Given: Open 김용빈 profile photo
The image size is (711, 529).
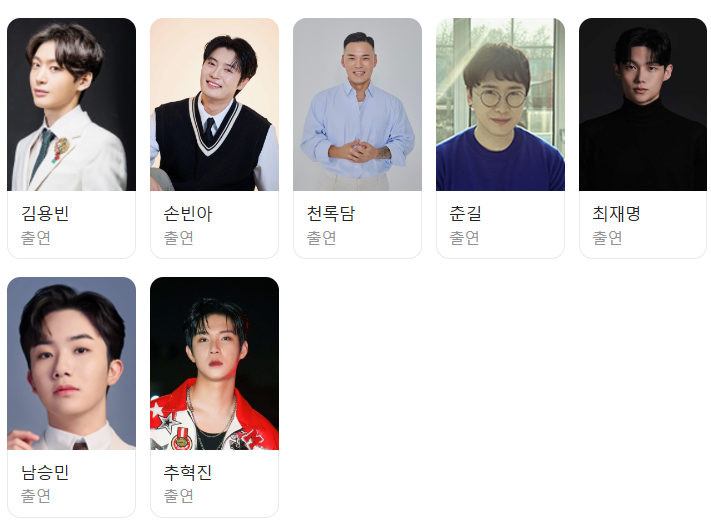Looking at the screenshot, I should tap(72, 104).
